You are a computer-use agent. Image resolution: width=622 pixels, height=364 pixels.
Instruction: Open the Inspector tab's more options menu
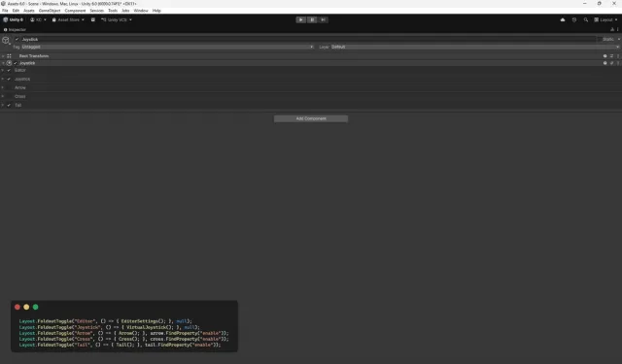[x=618, y=30]
